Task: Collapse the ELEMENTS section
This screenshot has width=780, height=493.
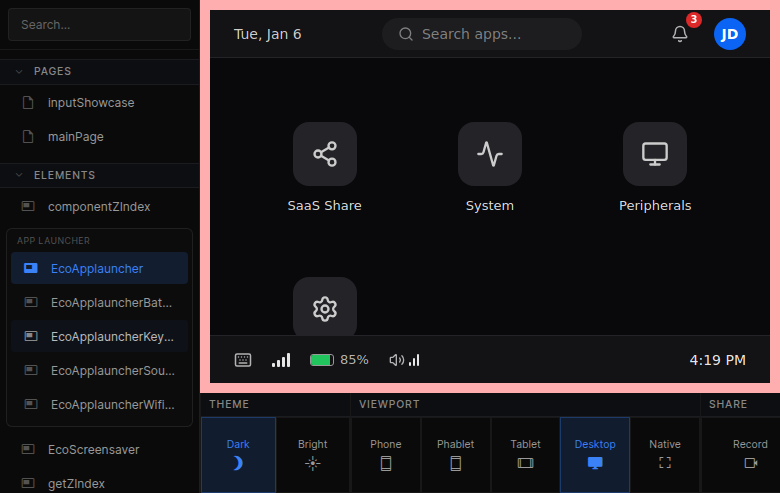Action: pos(19,175)
